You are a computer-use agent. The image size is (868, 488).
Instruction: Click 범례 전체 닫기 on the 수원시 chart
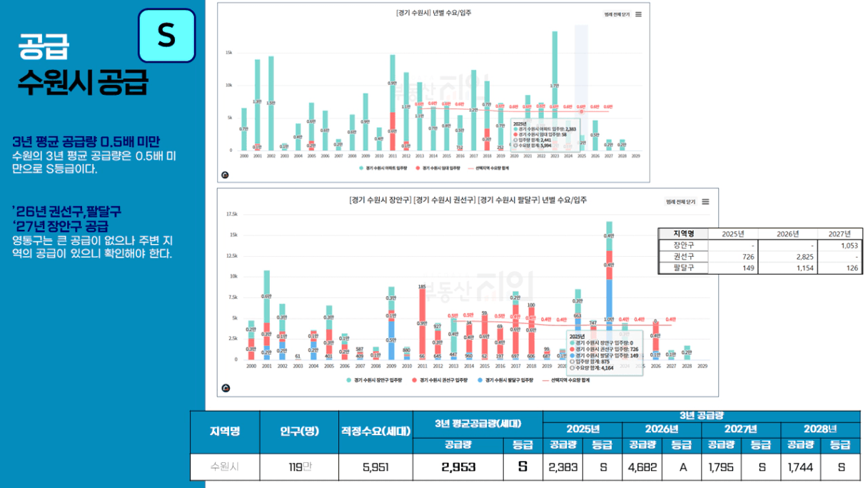click(x=617, y=14)
